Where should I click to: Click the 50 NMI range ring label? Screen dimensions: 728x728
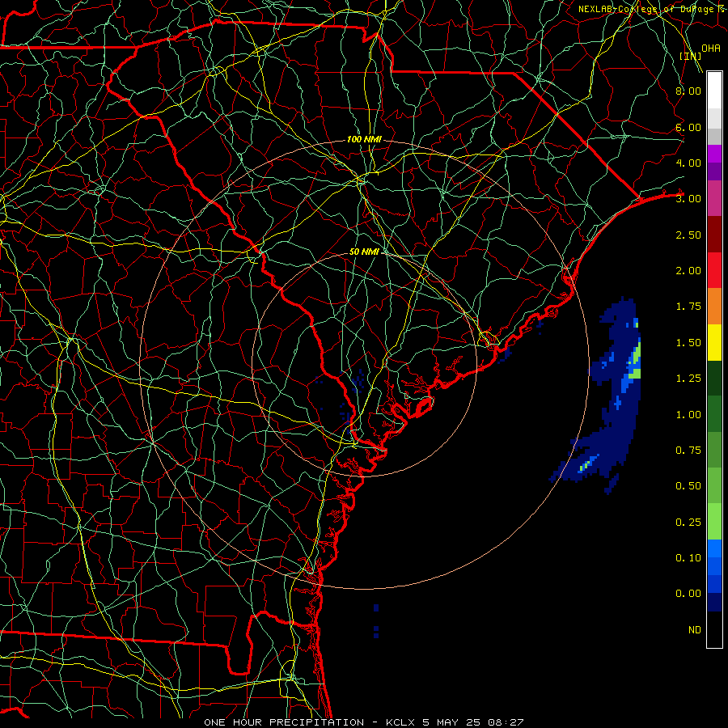(364, 252)
